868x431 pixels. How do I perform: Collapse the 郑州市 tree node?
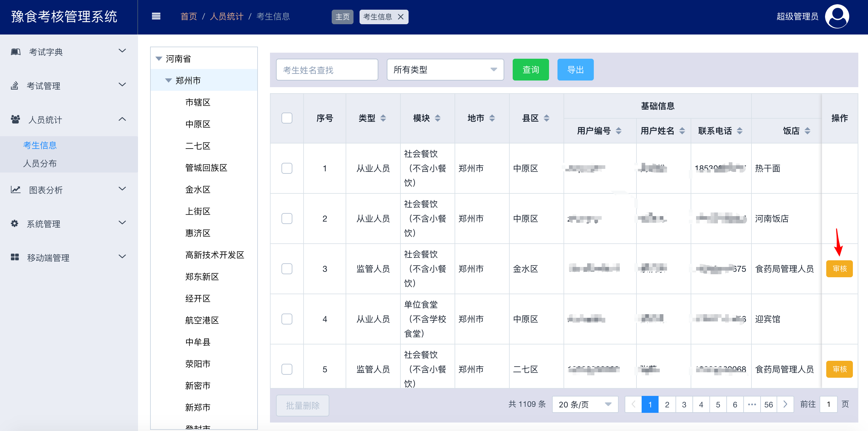pos(168,81)
